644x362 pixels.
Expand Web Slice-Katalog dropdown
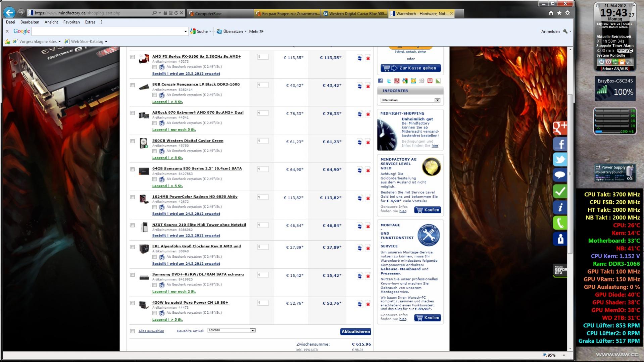(106, 42)
